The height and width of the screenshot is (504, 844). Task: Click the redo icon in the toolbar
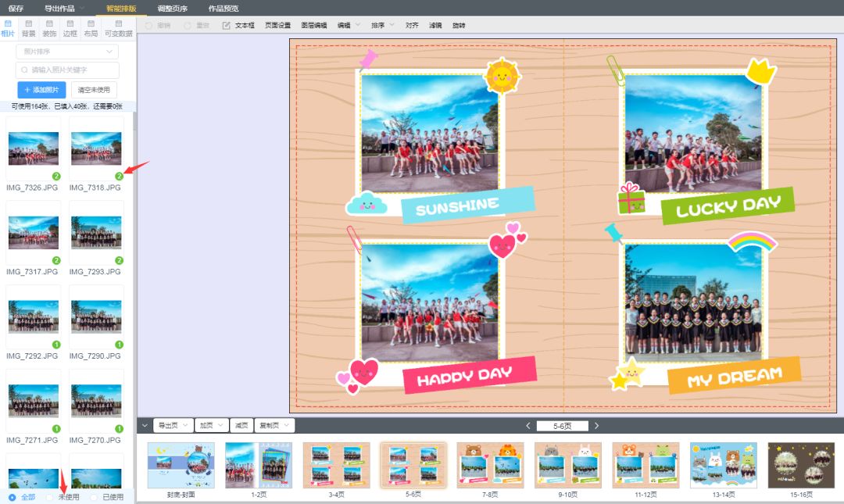coord(188,25)
